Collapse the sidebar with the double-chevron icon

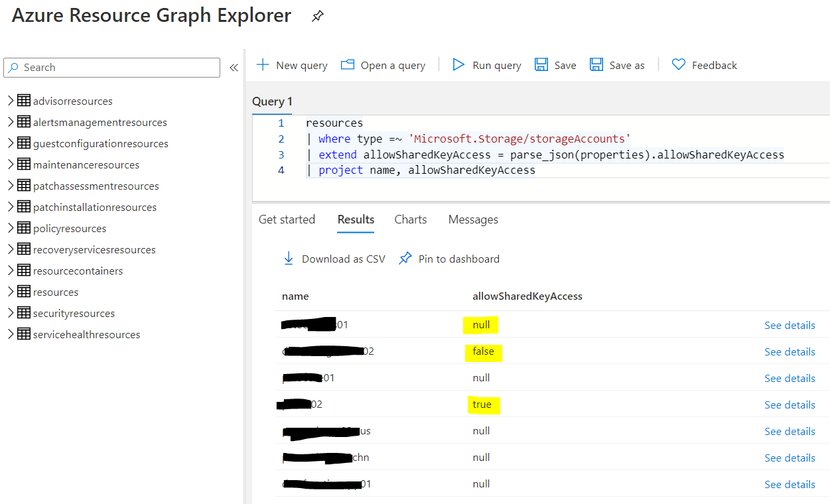pos(234,68)
